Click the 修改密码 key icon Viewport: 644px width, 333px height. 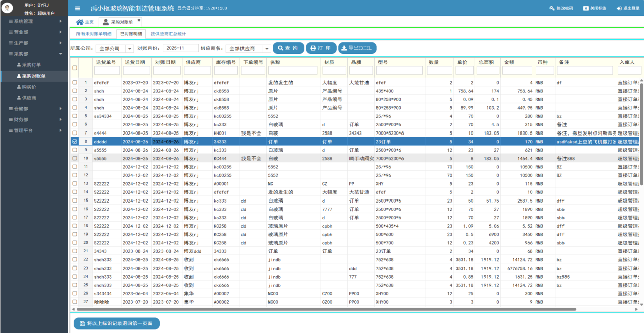tap(552, 8)
